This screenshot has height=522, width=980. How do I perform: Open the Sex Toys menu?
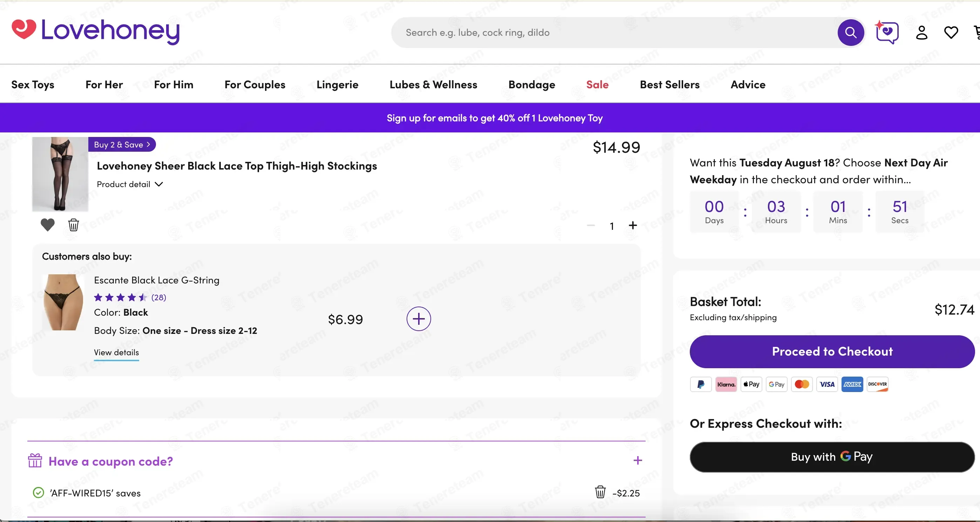click(33, 84)
